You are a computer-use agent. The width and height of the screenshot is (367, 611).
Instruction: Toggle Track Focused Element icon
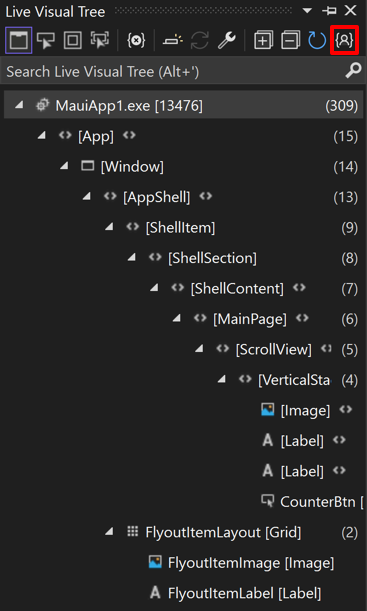coord(100,40)
